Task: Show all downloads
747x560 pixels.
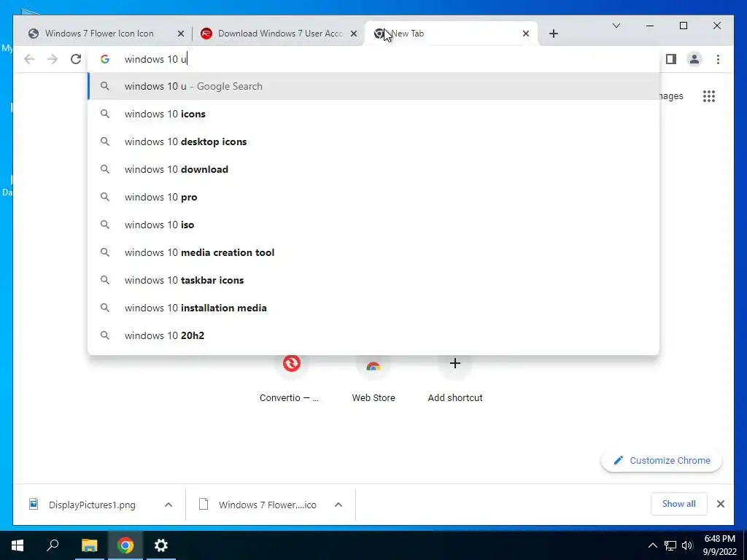Action: point(679,504)
